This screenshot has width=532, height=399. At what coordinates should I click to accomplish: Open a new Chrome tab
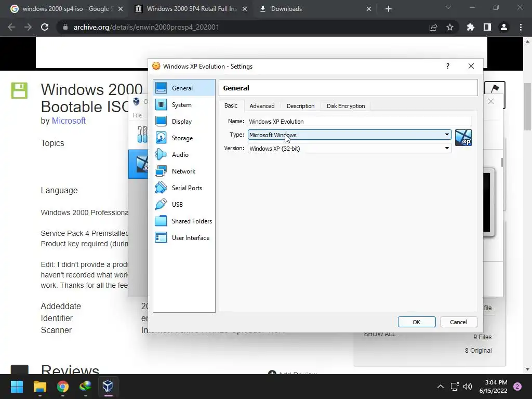(x=389, y=9)
